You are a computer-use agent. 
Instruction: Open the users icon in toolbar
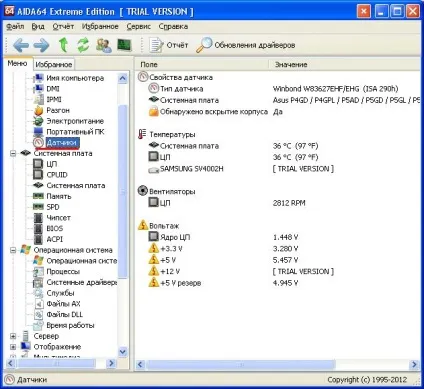(104, 45)
